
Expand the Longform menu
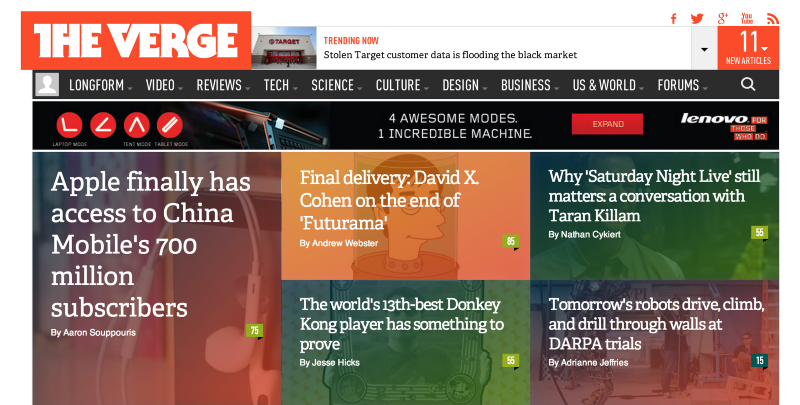click(100, 85)
